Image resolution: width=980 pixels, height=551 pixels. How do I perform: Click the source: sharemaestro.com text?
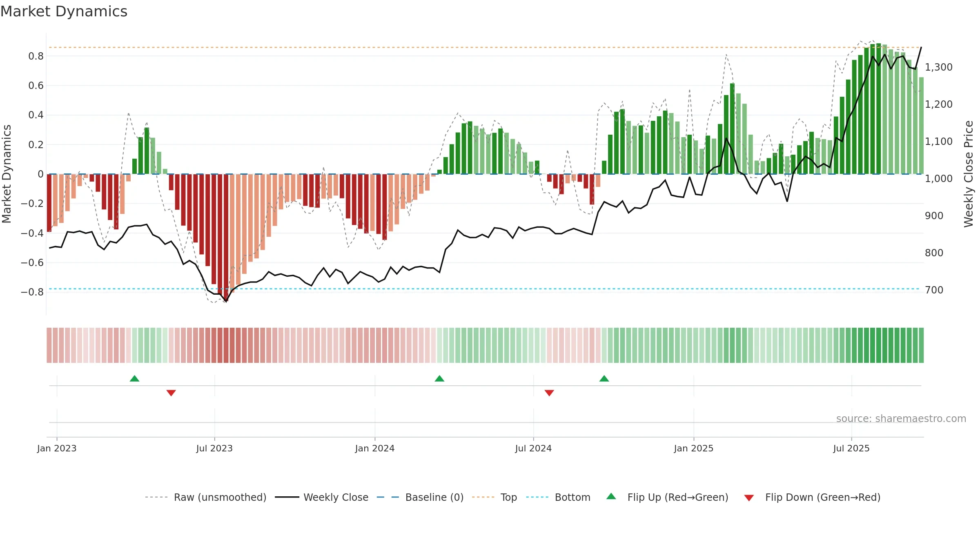[901, 418]
